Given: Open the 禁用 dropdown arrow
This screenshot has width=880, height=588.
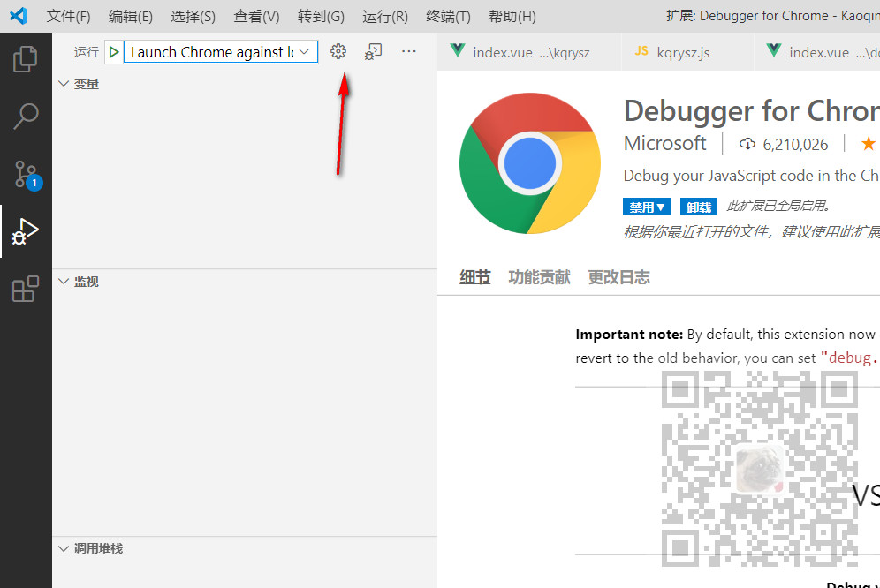Looking at the screenshot, I should point(660,206).
